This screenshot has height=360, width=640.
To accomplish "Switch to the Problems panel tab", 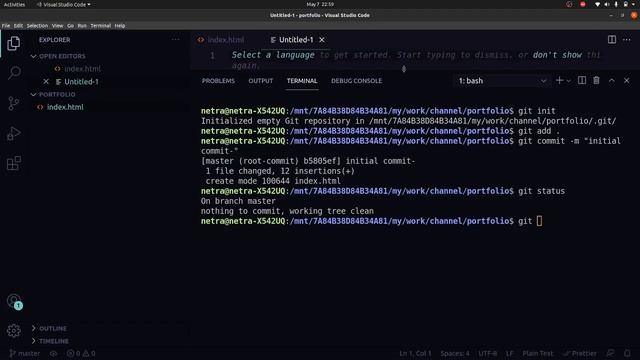I will pyautogui.click(x=218, y=81).
